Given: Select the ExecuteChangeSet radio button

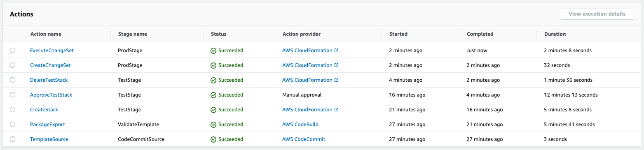Looking at the screenshot, I should (12, 50).
